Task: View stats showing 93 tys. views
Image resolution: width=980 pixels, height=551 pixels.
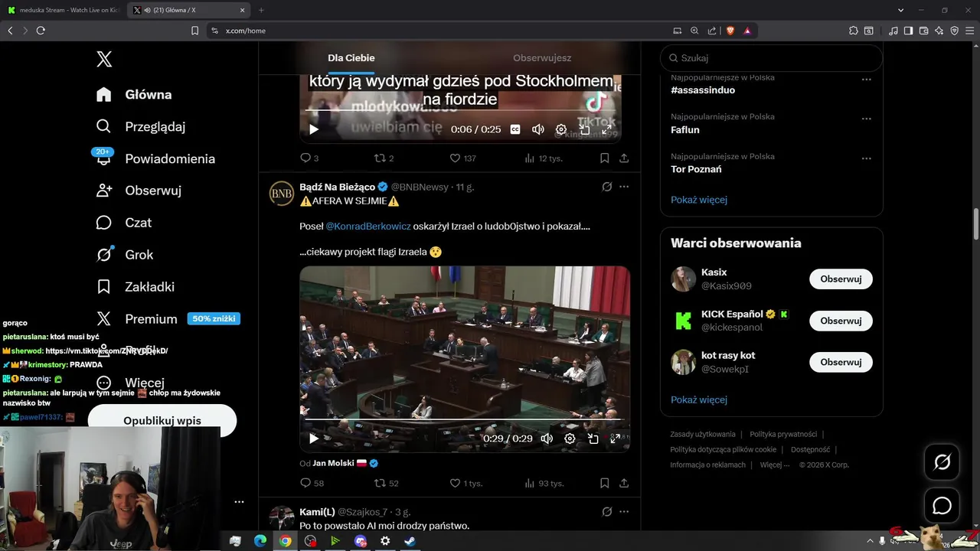Action: 544,483
